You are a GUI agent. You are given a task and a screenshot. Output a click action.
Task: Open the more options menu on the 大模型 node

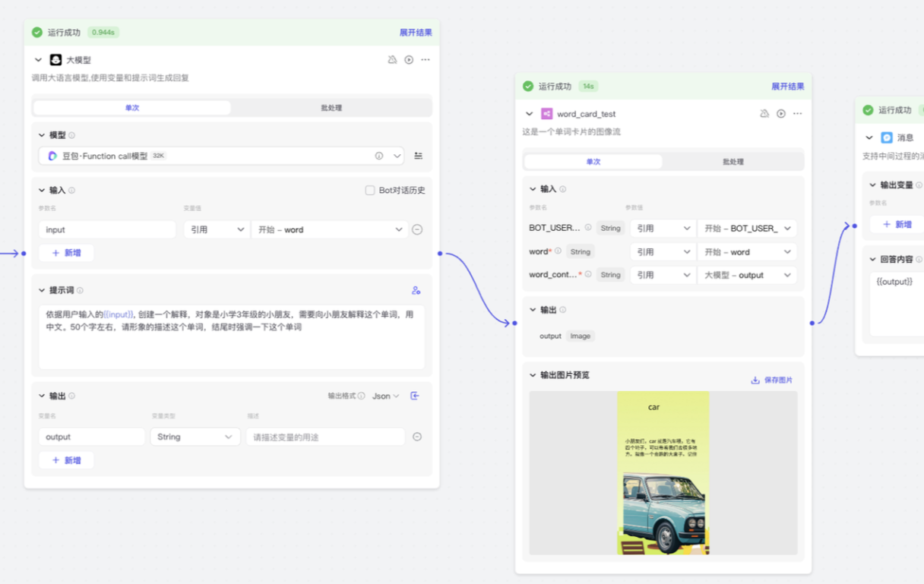[x=426, y=60]
